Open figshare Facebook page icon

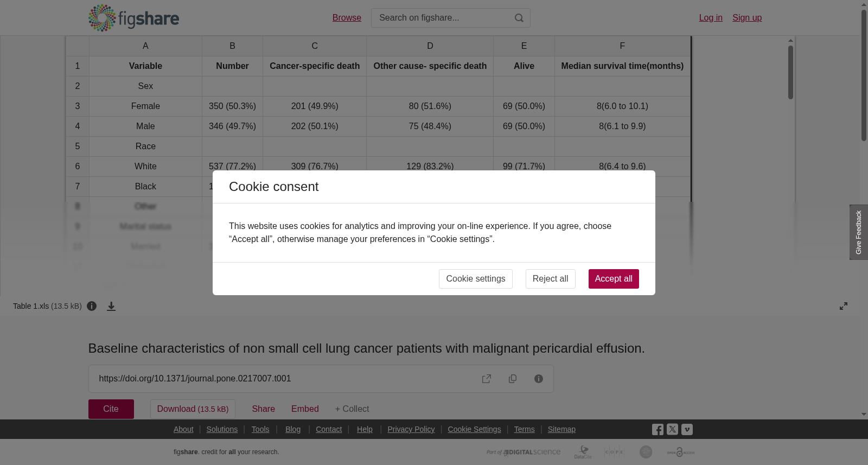coord(658,430)
